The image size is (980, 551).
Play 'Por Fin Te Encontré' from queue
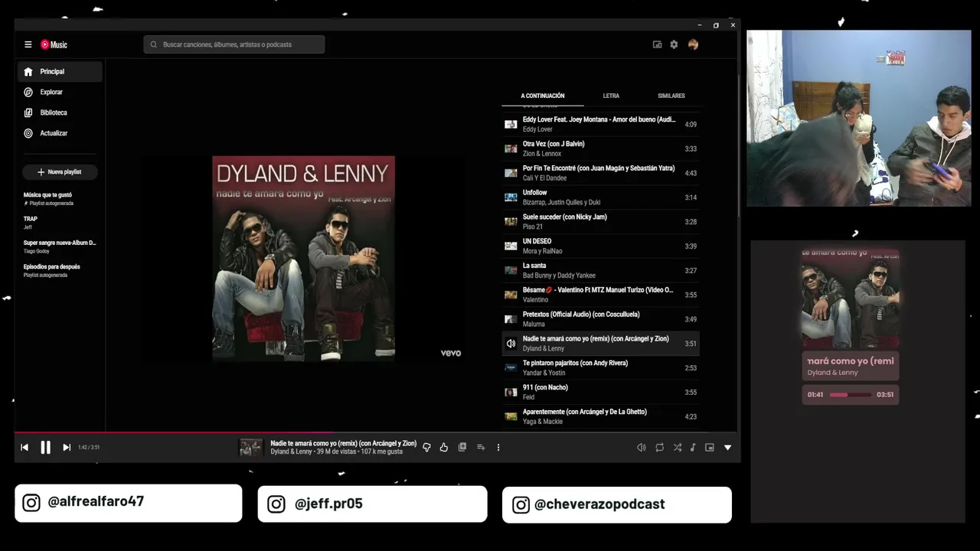(x=600, y=173)
